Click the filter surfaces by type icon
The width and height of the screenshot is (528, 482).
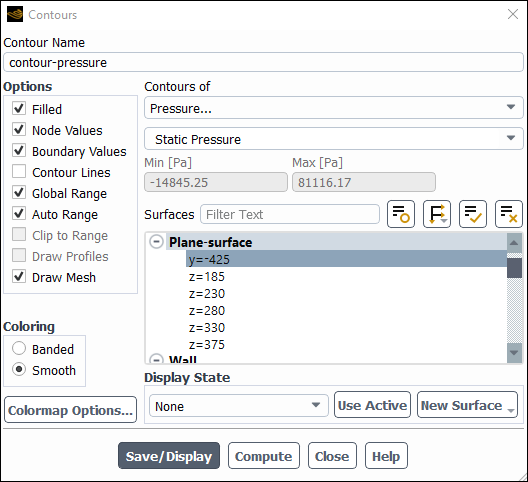[437, 214]
